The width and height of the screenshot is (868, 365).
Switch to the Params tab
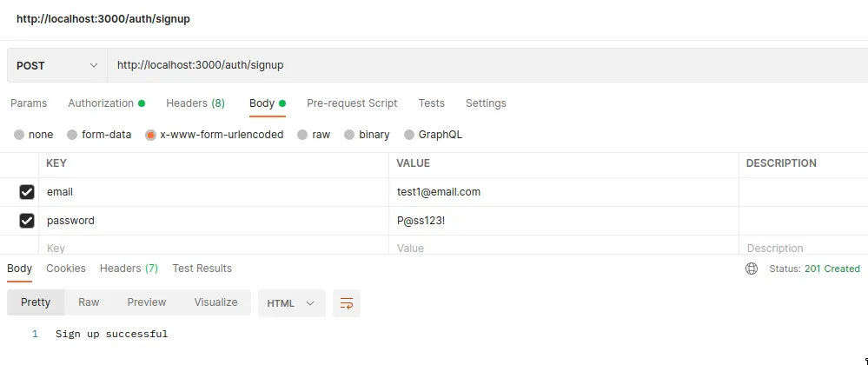click(x=29, y=103)
